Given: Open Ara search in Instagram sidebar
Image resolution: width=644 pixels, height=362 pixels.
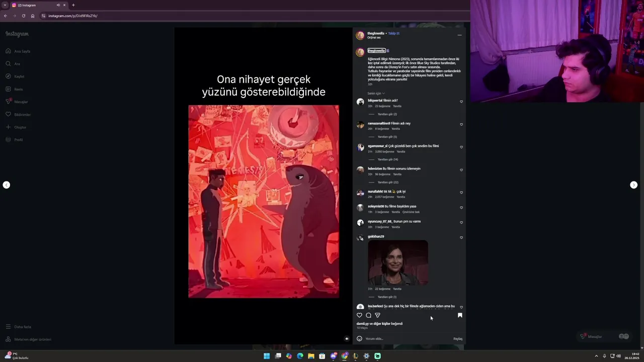Looking at the screenshot, I should [13, 64].
